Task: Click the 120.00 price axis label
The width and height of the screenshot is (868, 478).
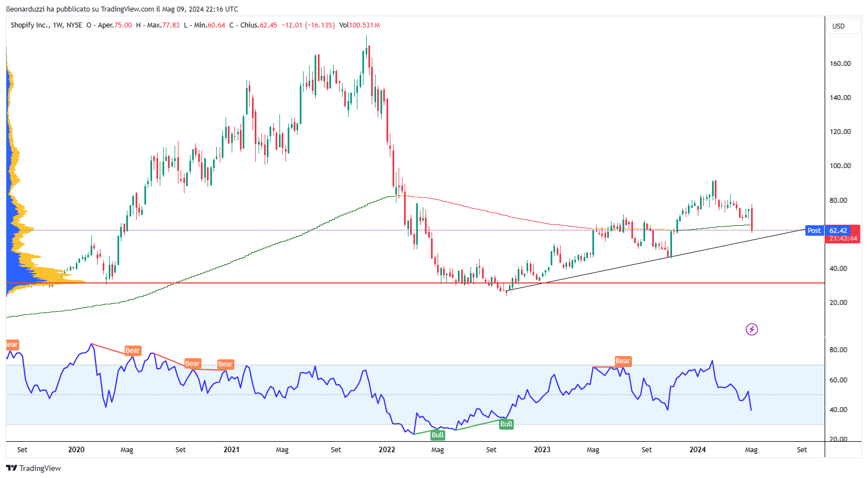Action: tap(840, 131)
